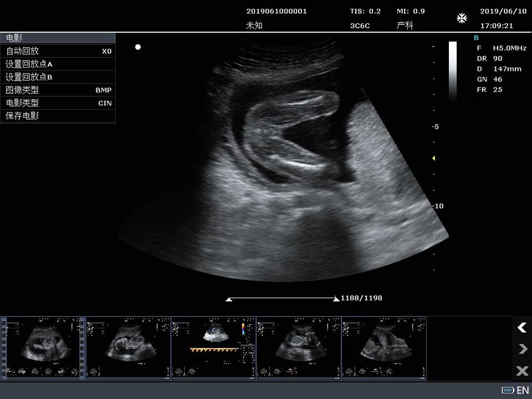
Task: Click the cine loop end marker
Action: (336, 299)
